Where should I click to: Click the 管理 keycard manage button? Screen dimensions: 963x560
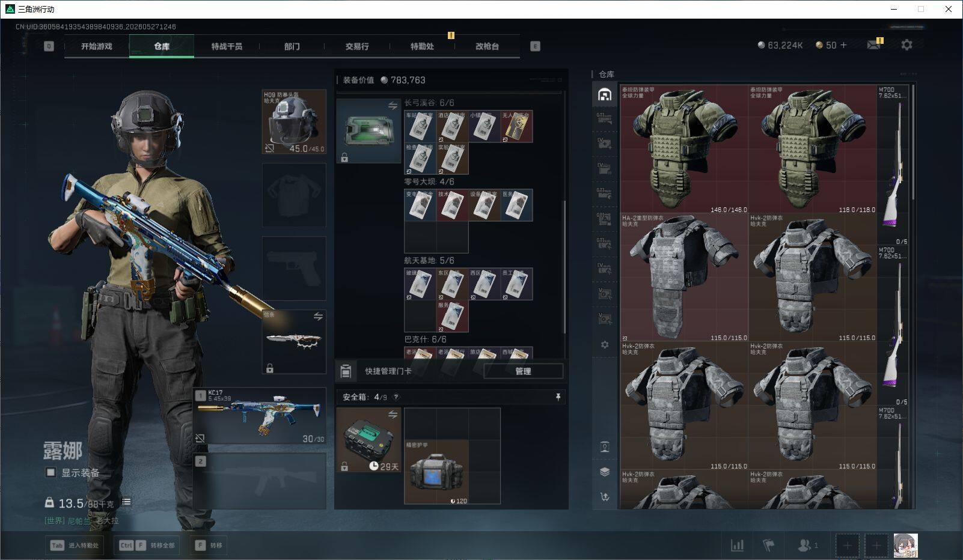[x=523, y=371]
